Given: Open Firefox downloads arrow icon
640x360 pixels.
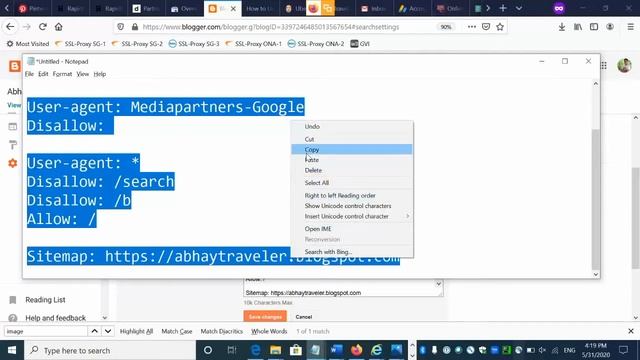Looking at the screenshot, I should pos(562,27).
